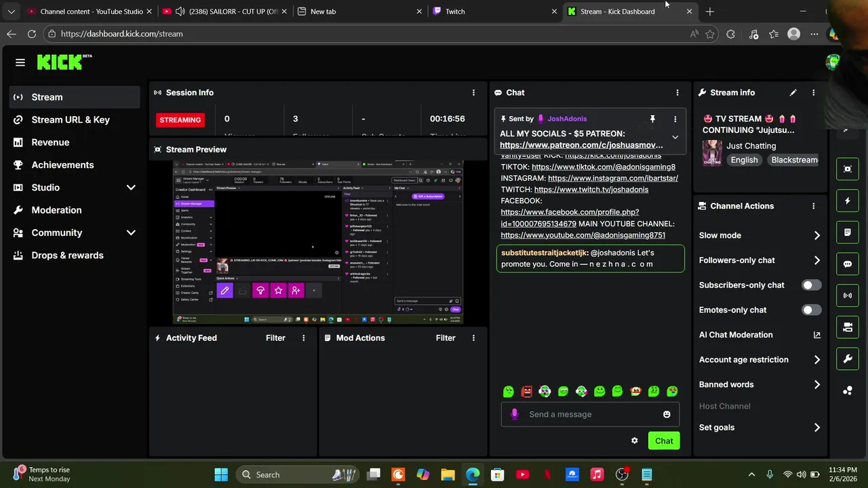868x488 pixels.
Task: Open Activity Feed Filter
Action: [x=275, y=338]
